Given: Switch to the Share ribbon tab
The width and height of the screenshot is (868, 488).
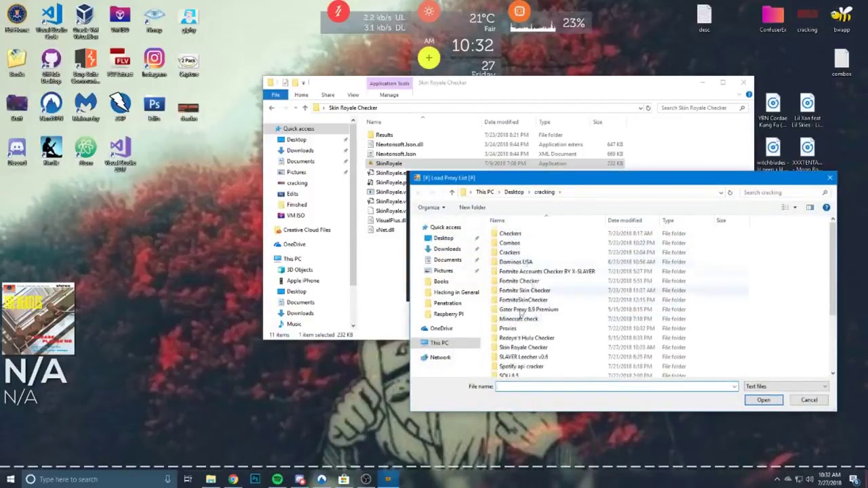Looking at the screenshot, I should [328, 95].
